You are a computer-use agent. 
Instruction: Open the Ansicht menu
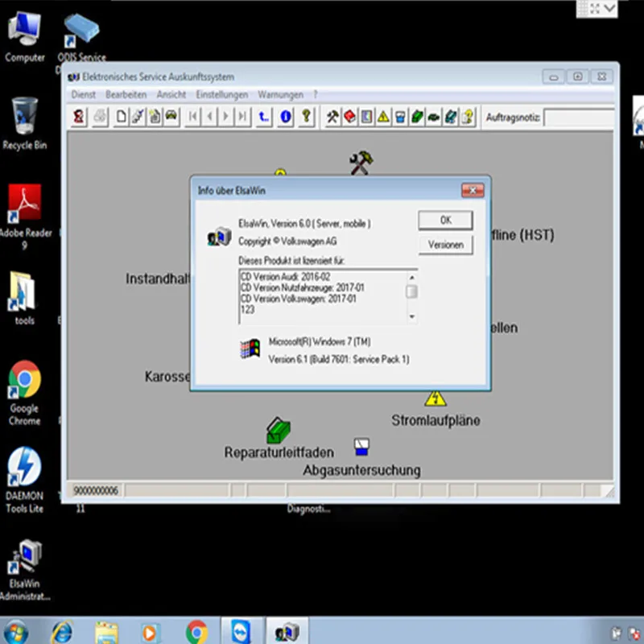point(171,95)
